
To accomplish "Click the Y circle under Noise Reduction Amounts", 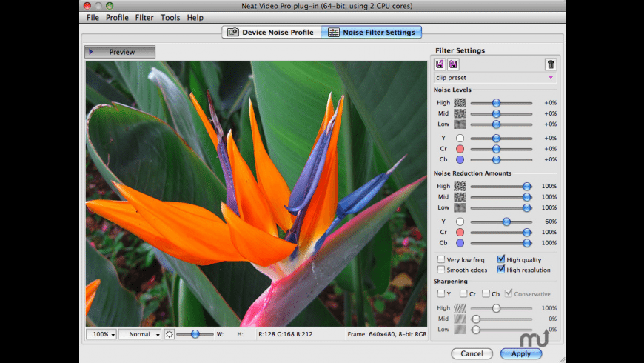I will tap(460, 222).
